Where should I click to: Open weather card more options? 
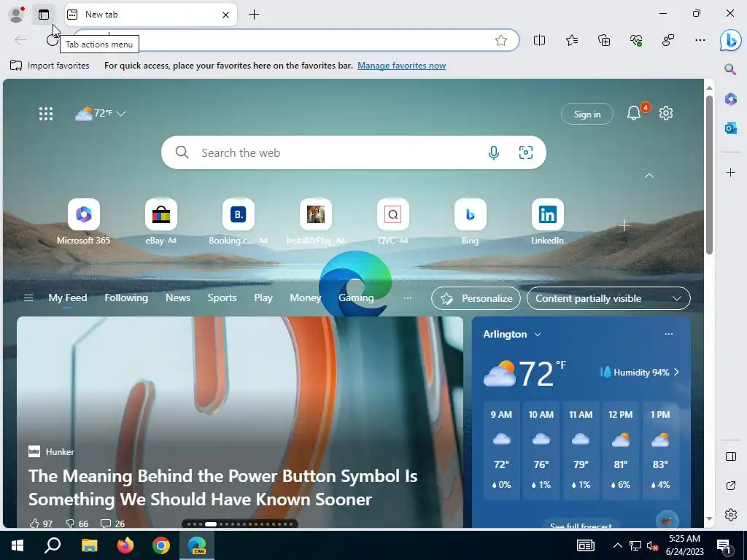(x=669, y=334)
